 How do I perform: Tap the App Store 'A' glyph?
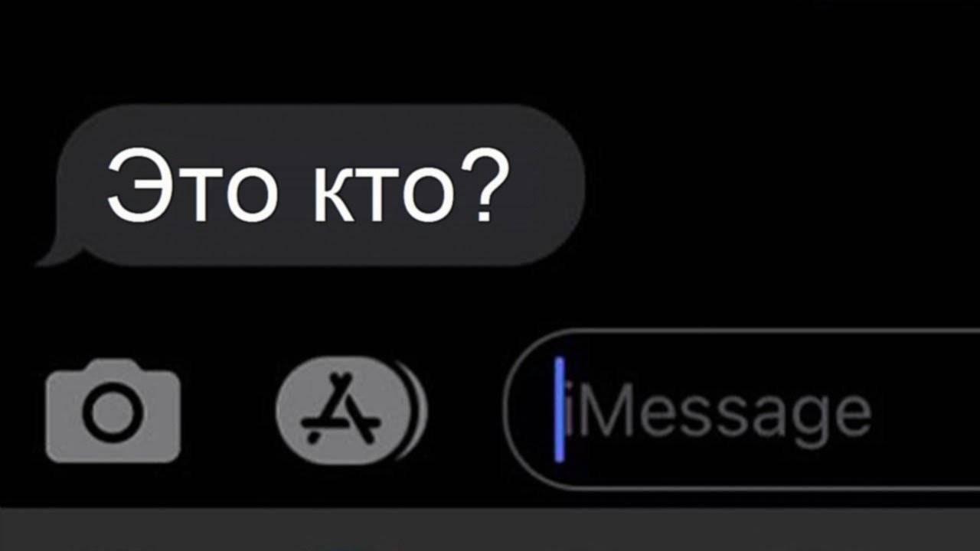pos(341,409)
